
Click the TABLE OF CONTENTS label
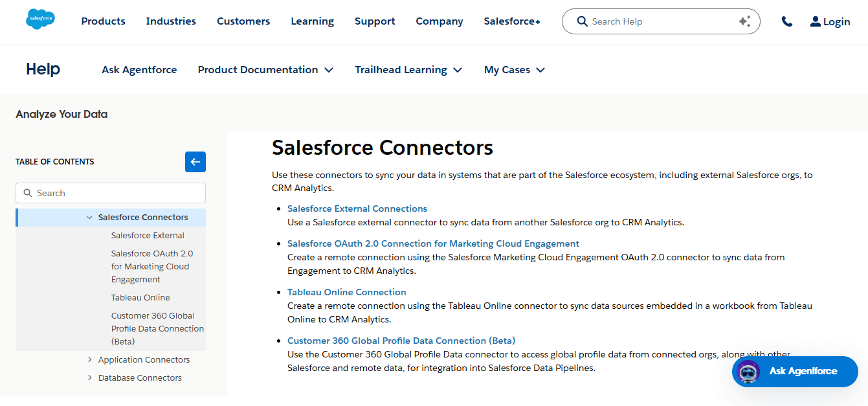coord(55,162)
